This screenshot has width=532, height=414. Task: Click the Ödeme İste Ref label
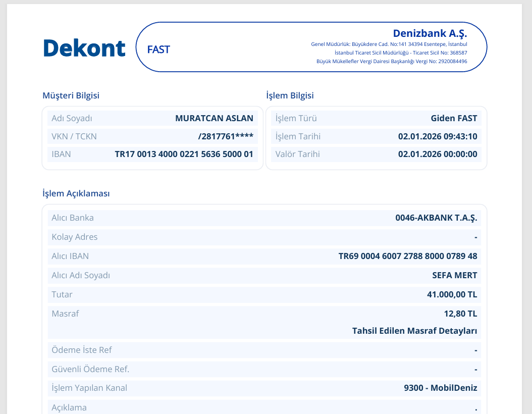point(81,350)
